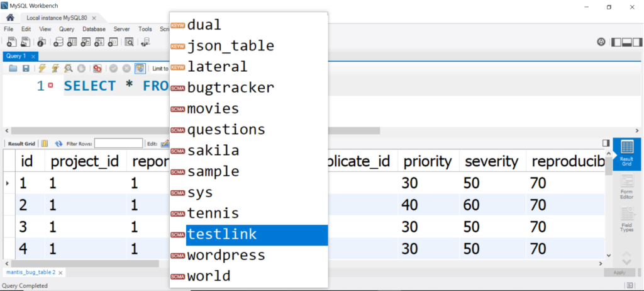Save the script with the floppy icon

[26, 68]
